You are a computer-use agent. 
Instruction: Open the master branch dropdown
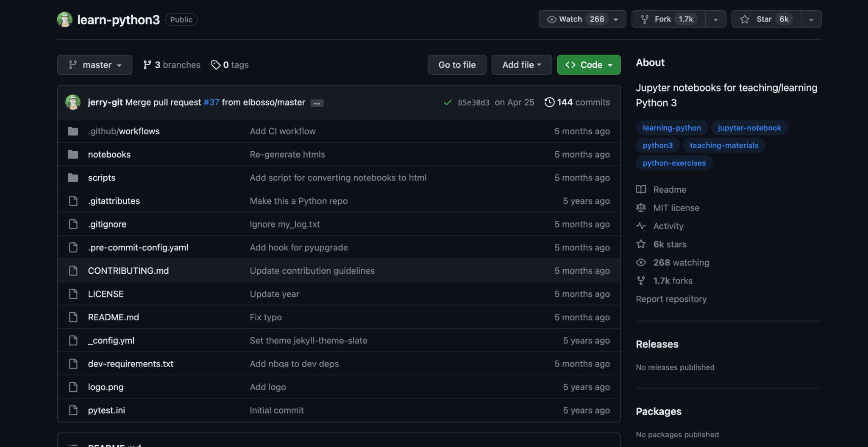pos(95,64)
